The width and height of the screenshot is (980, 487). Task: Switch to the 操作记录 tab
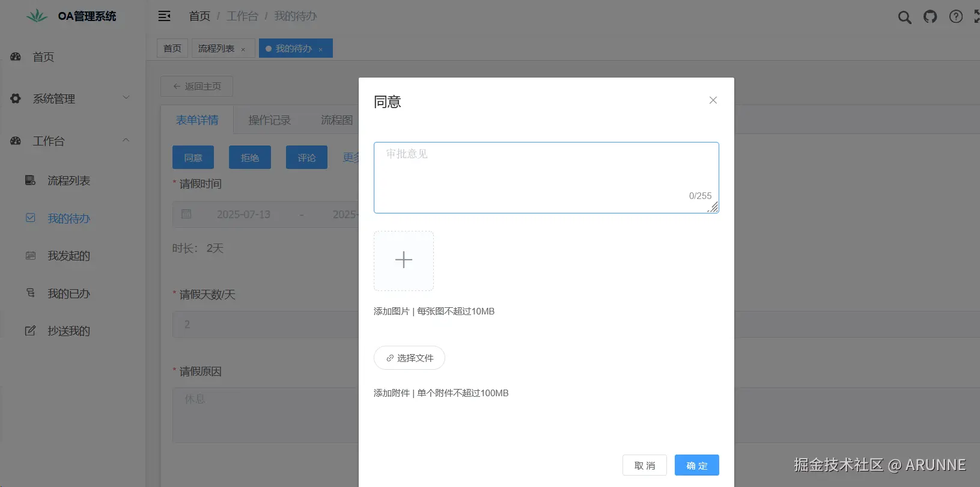tap(269, 120)
